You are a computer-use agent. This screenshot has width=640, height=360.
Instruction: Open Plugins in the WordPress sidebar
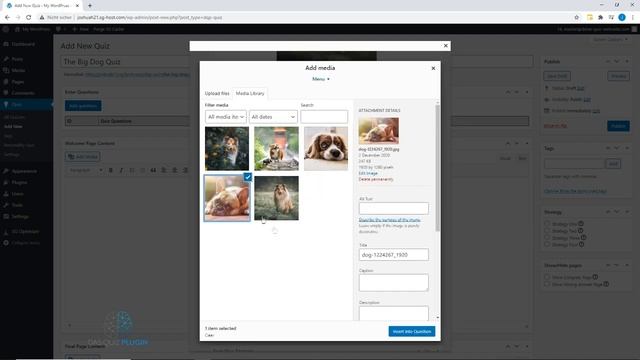pos(19,183)
